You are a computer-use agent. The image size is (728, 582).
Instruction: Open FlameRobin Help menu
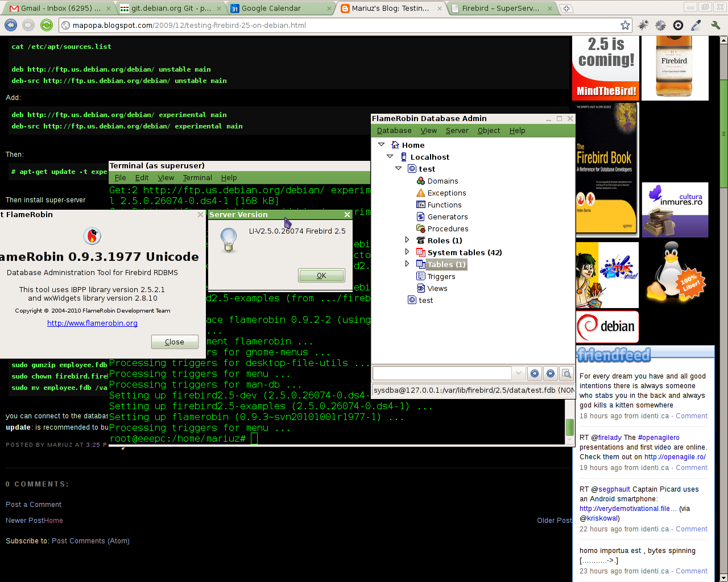pos(518,131)
